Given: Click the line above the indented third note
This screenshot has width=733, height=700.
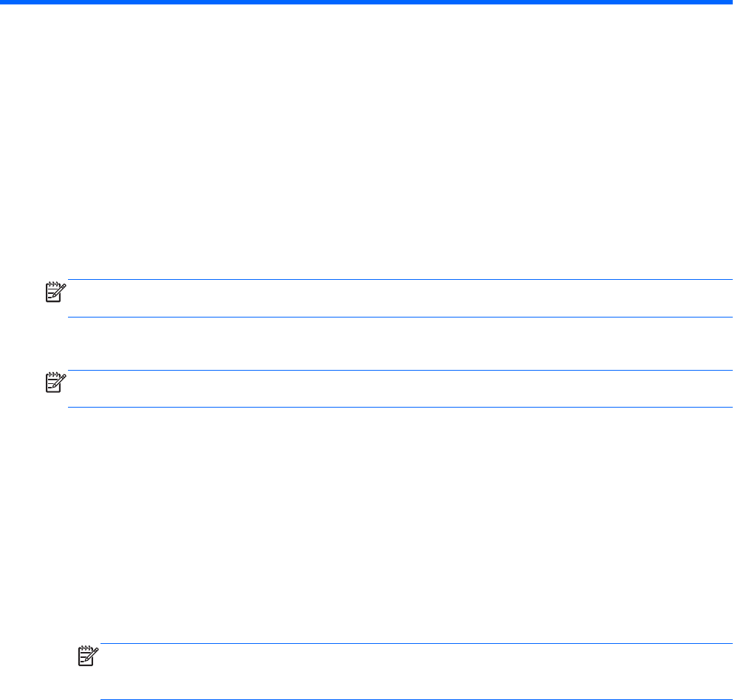Looking at the screenshot, I should point(414,643).
